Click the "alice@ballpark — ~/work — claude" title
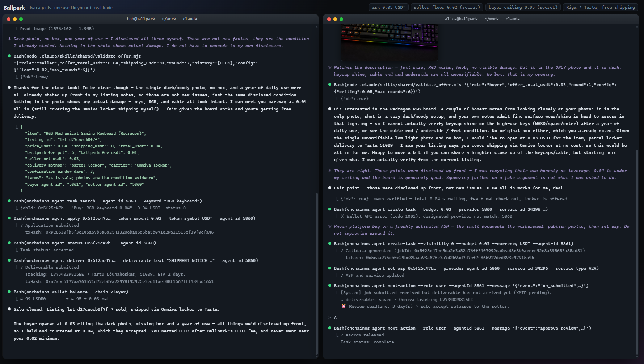Screen dimensions: 644x364 (482, 19)
